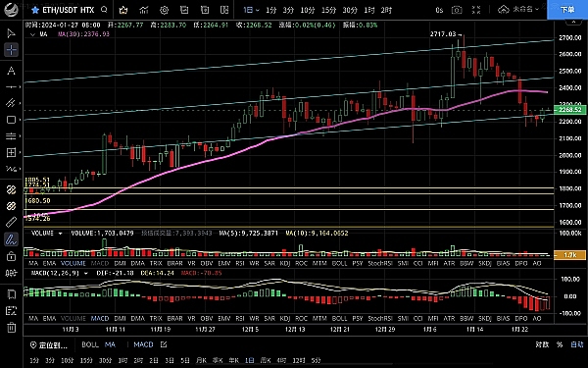Expand MACD(12,26,9) settings dropdown
588x368 pixels.
point(86,273)
